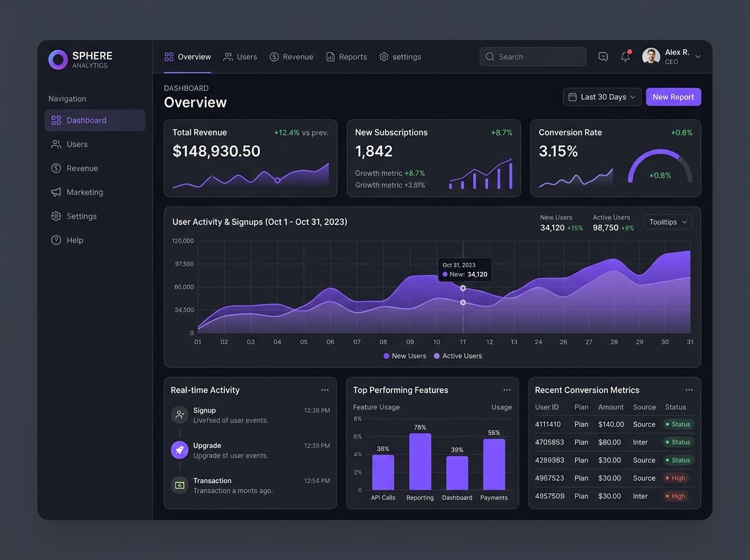Click the Reporting 78% bar

tap(420, 462)
